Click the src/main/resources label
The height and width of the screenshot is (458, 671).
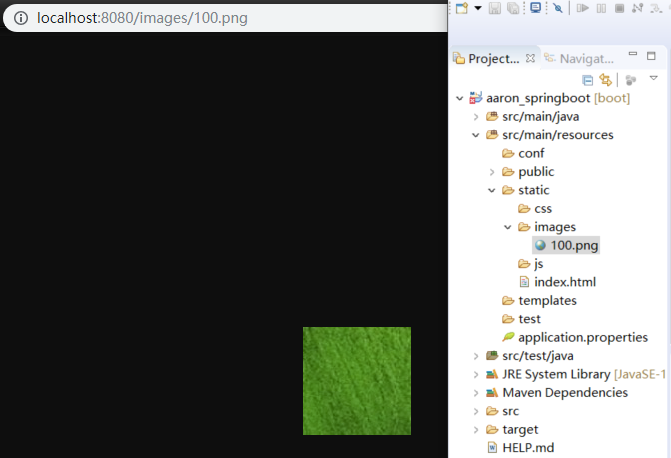558,135
